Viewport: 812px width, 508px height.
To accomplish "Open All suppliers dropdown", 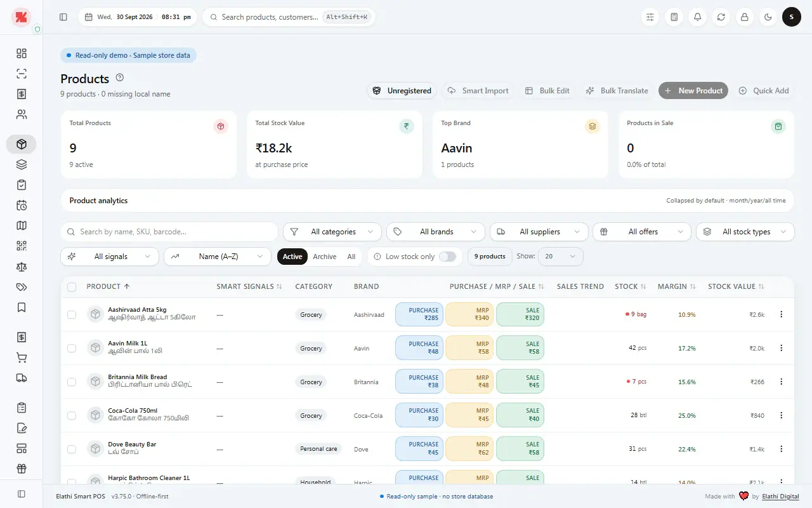I will pyautogui.click(x=539, y=232).
